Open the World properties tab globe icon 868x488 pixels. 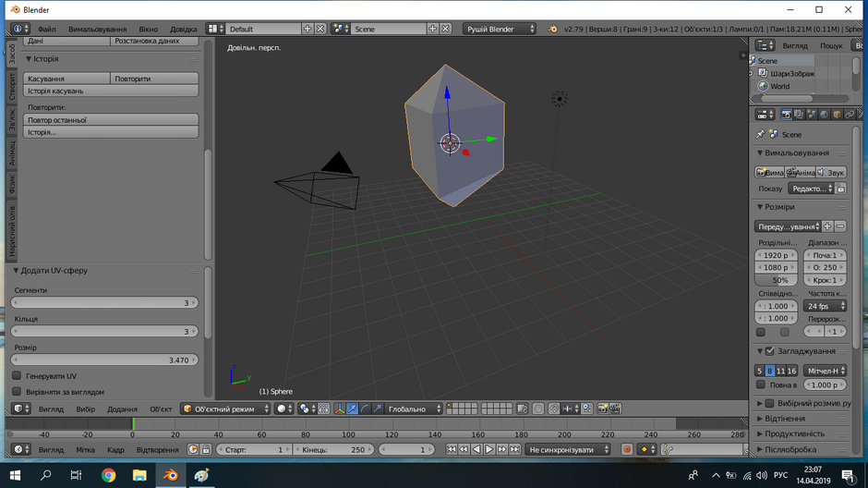coord(825,115)
